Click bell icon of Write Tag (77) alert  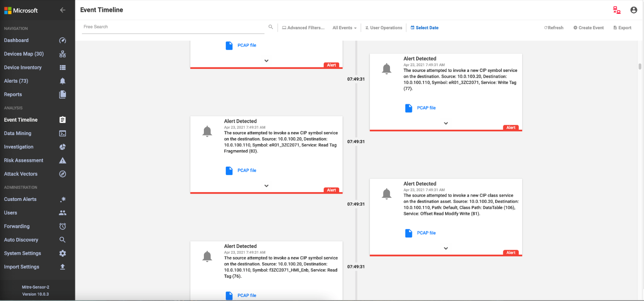(387, 69)
